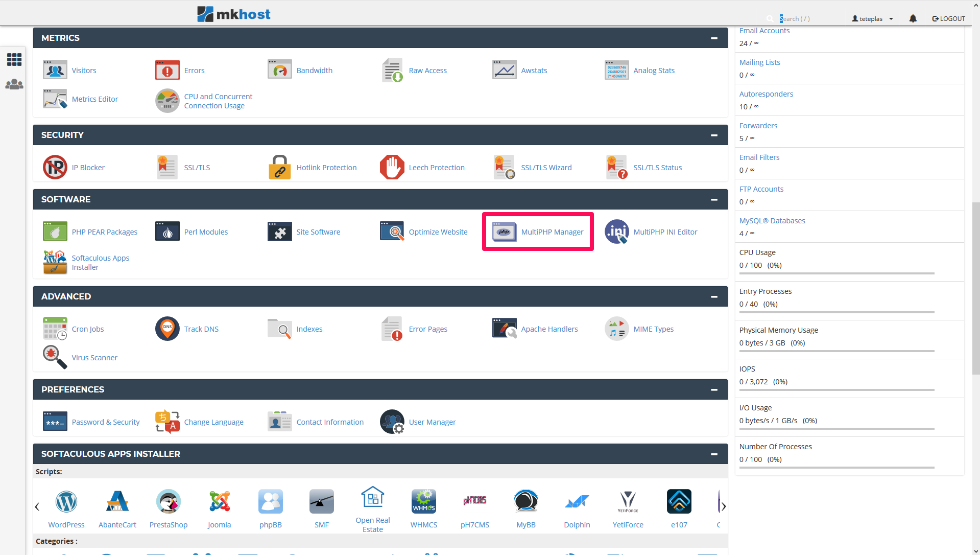Click the mkhost logo
980x555 pixels.
(234, 14)
